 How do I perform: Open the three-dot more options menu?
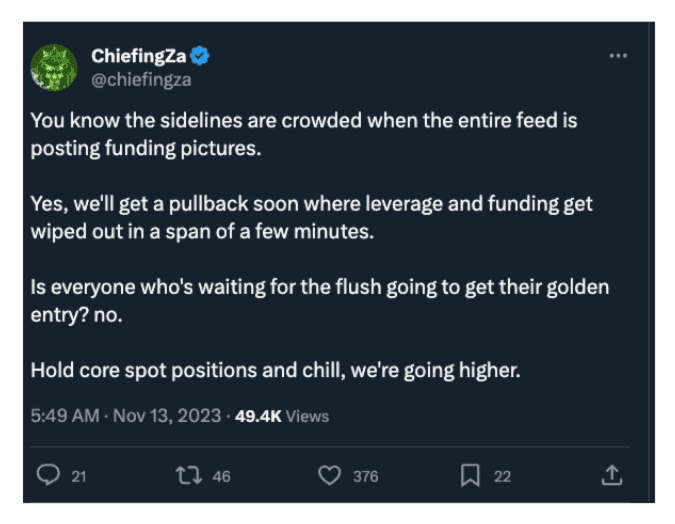point(618,56)
